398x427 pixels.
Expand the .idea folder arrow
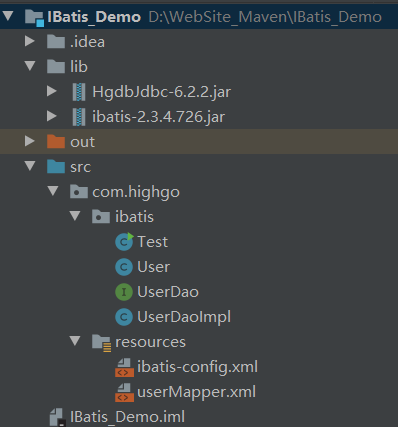[30, 41]
